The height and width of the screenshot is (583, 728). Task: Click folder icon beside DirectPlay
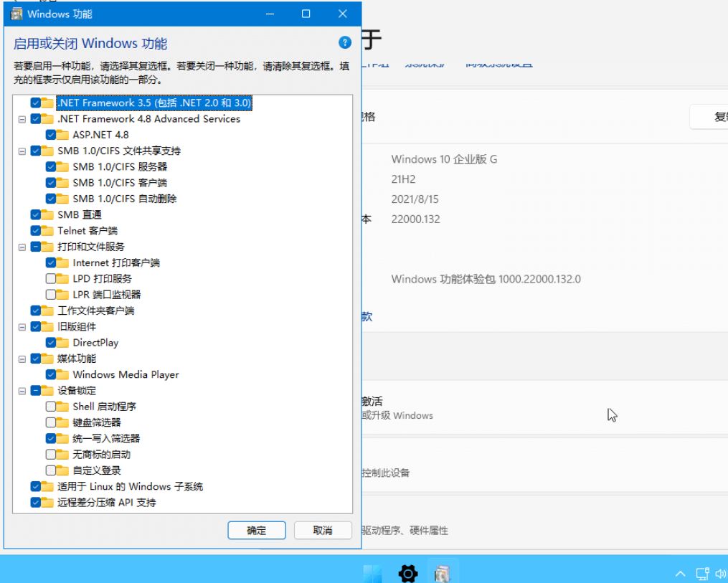(62, 343)
